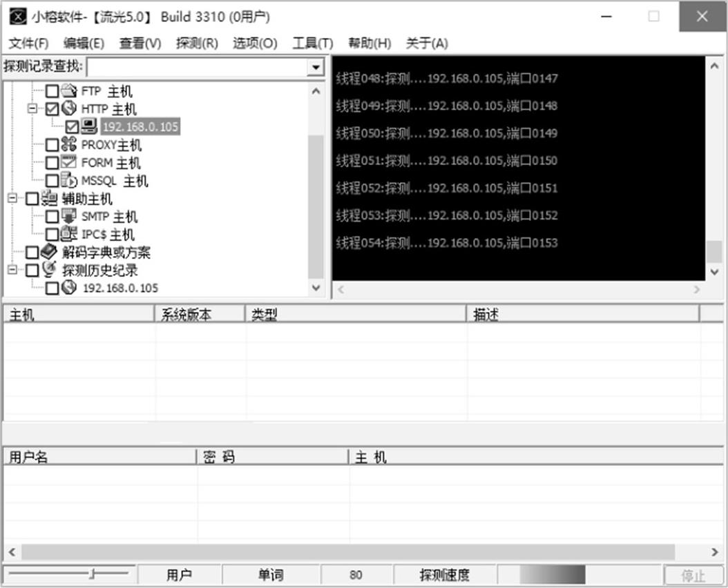Click the MSSQL 主机 database icon
Image resolution: width=728 pixels, height=588 pixels.
(68, 180)
